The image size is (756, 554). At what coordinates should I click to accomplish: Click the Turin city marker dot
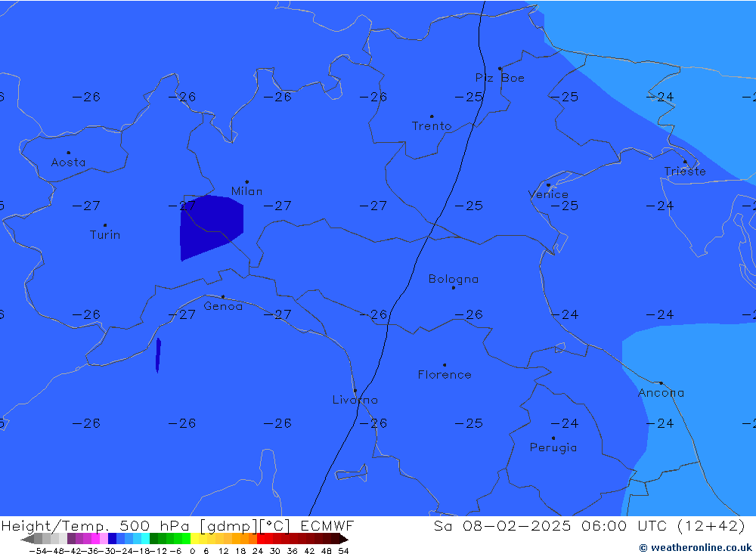[105, 225]
